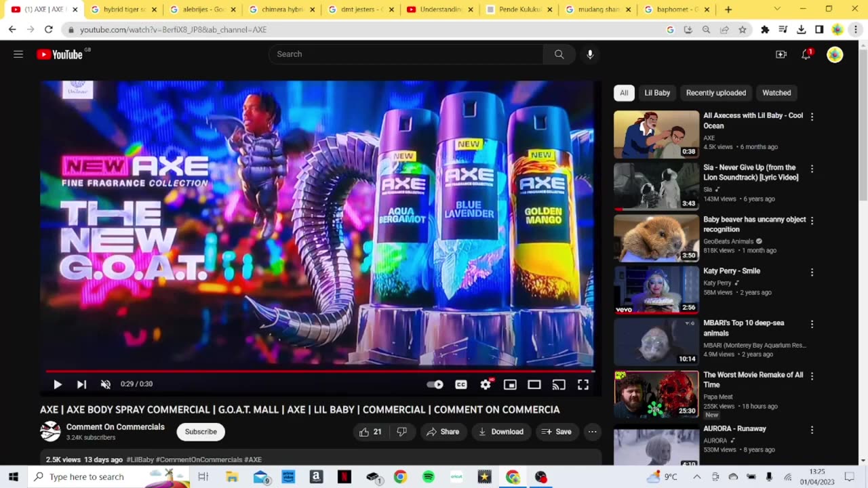Save video to a playlist
This screenshot has height=488, width=868.
[557, 432]
